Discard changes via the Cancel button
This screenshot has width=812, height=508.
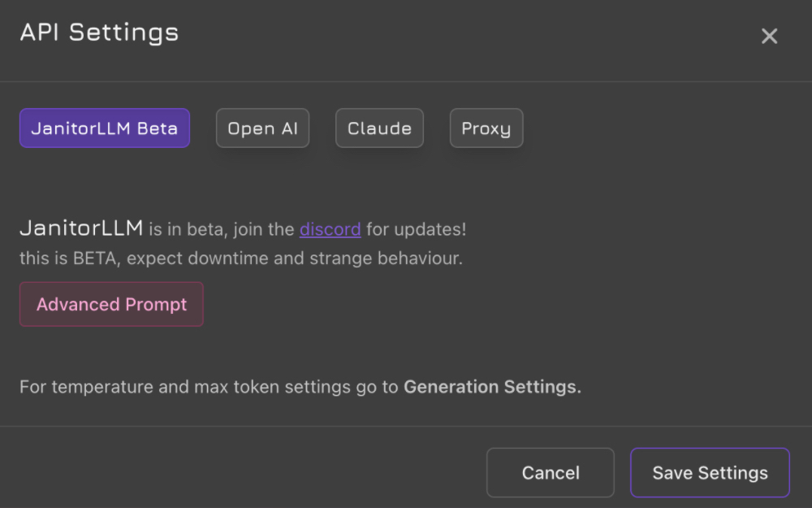[551, 473]
